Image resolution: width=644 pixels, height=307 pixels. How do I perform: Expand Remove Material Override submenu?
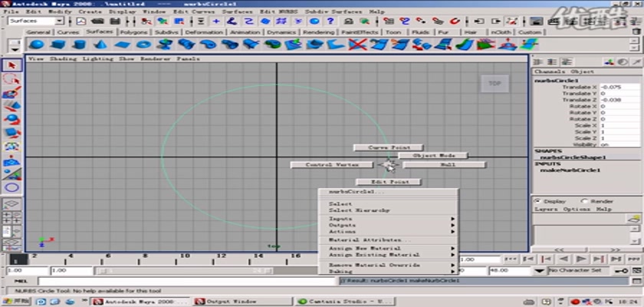389,265
